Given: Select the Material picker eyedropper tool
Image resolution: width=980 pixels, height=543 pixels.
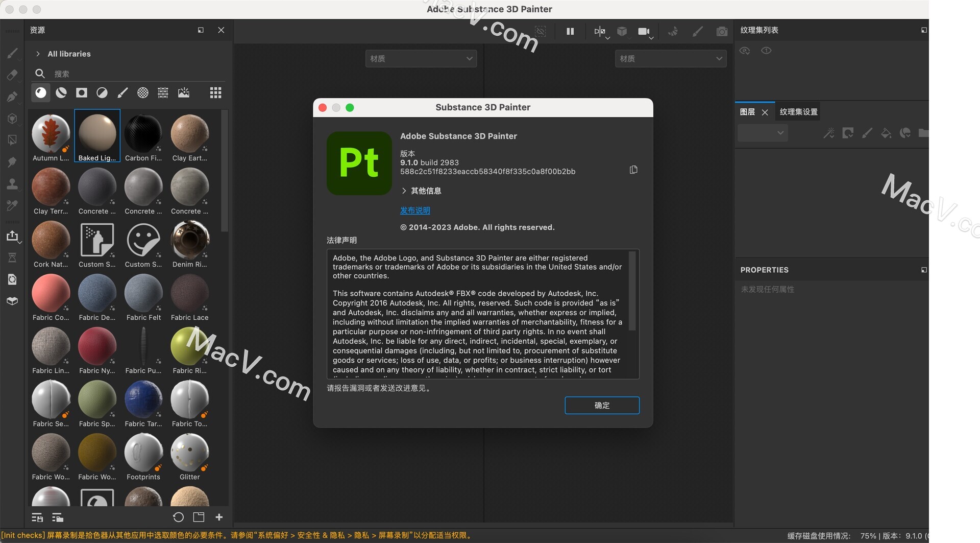Looking at the screenshot, I should point(12,205).
